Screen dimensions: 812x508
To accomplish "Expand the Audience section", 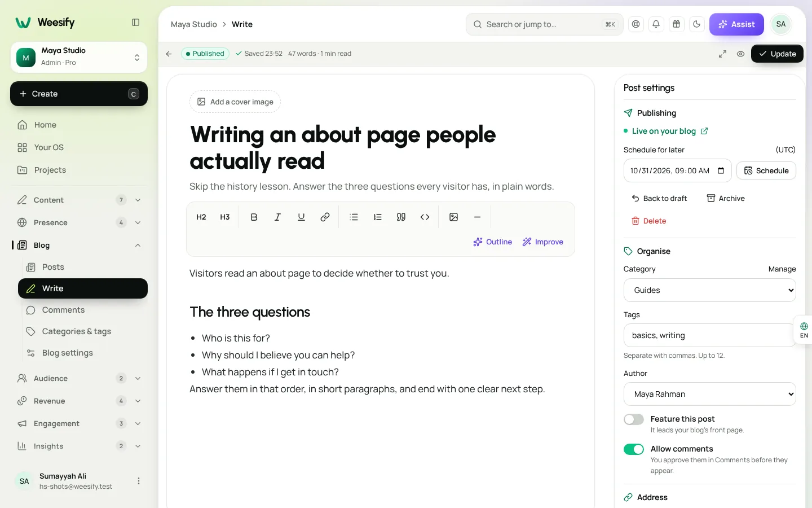I will point(79,378).
